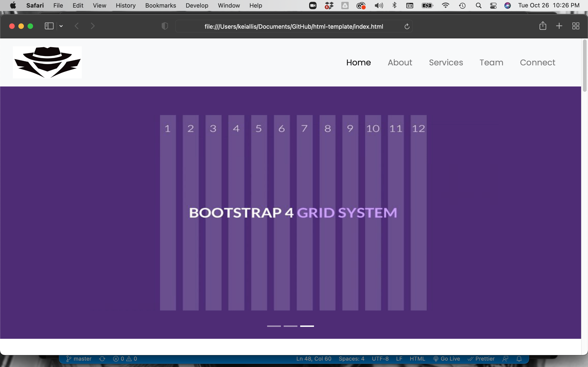This screenshot has width=588, height=367.
Task: Open the sidebar dropdown chevron
Action: [61, 26]
